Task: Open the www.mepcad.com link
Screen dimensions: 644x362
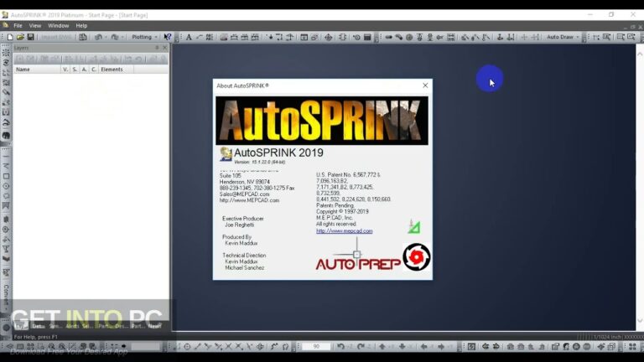Action: click(x=344, y=231)
